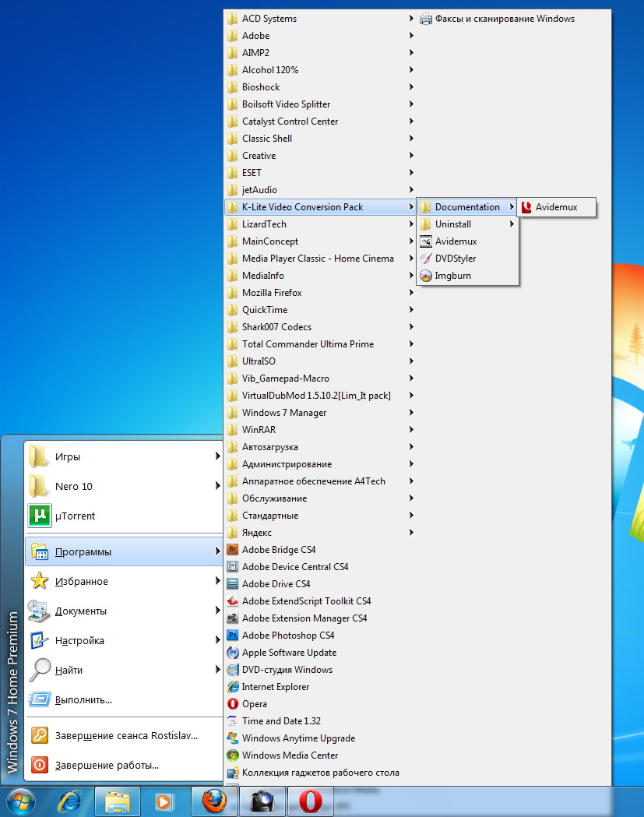The image size is (644, 817).
Task: Open the Аппаратное обеспечение A4Tech folder
Action: pyautogui.click(x=320, y=481)
